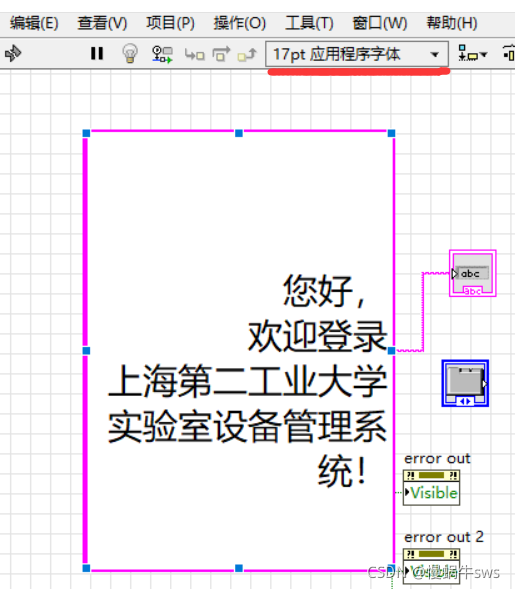
Task: Click the text line 欢迎登录
Action: (317, 336)
